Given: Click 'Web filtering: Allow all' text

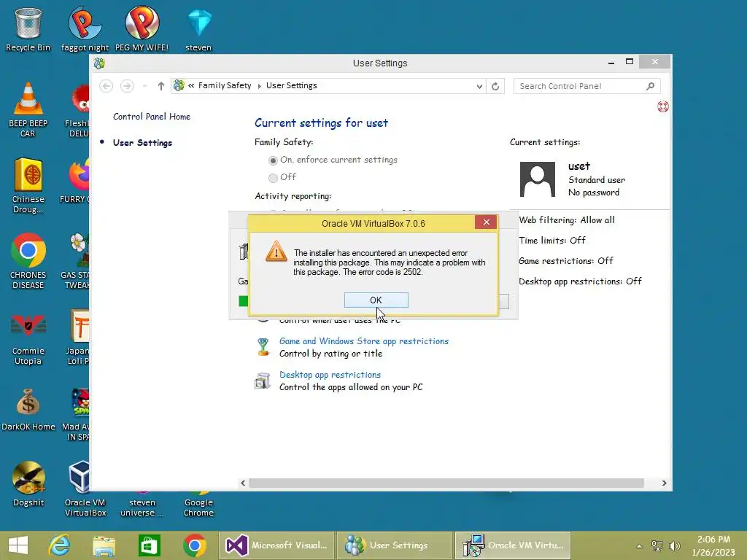Looking at the screenshot, I should (566, 220).
